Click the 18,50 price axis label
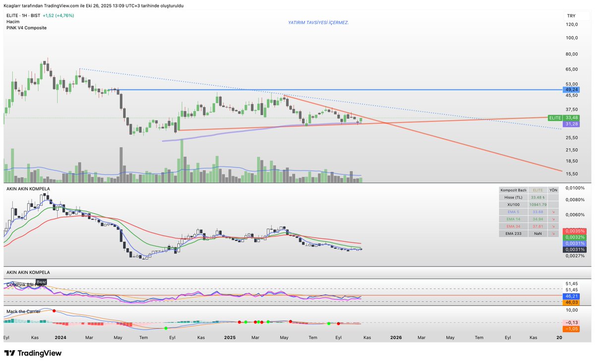The image size is (595, 364). pos(572,161)
